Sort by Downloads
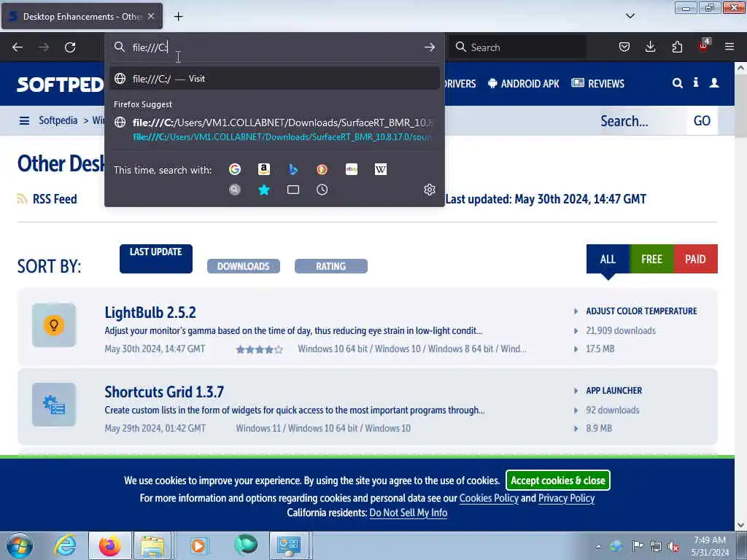Screen dimensions: 747x560 coord(244,266)
